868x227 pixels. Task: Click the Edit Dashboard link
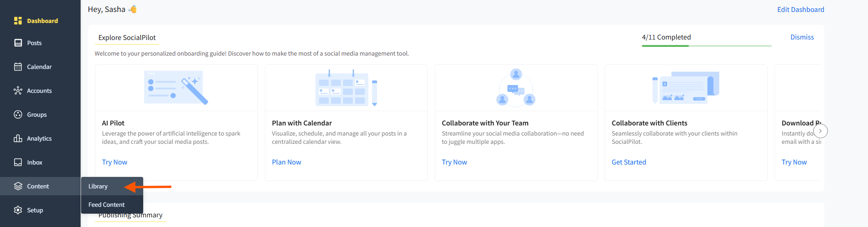801,10
